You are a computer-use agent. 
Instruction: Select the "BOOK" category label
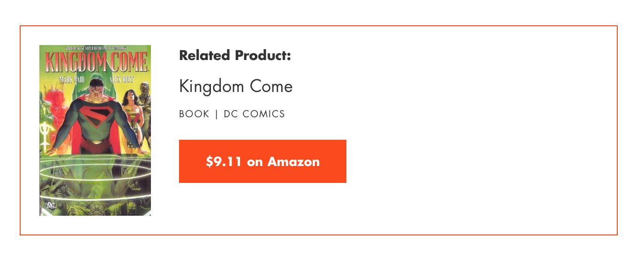tap(194, 114)
